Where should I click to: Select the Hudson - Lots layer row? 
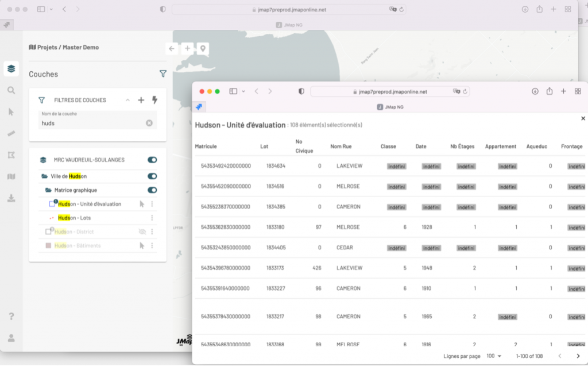(98, 218)
